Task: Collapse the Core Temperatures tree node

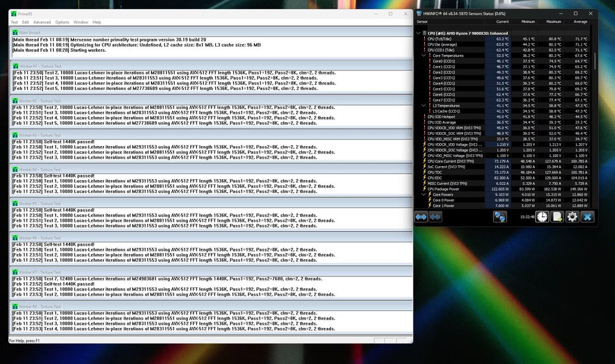Action: click(424, 56)
